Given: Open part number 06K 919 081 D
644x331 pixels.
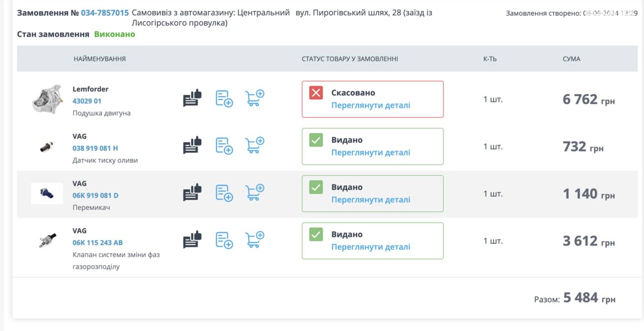Looking at the screenshot, I should 96,195.
